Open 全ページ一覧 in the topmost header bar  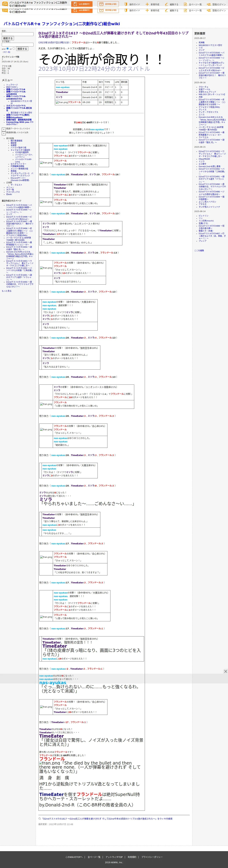193,4
